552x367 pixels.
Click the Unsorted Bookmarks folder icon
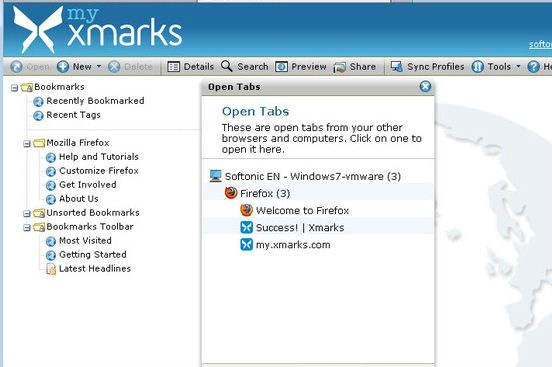coord(39,213)
